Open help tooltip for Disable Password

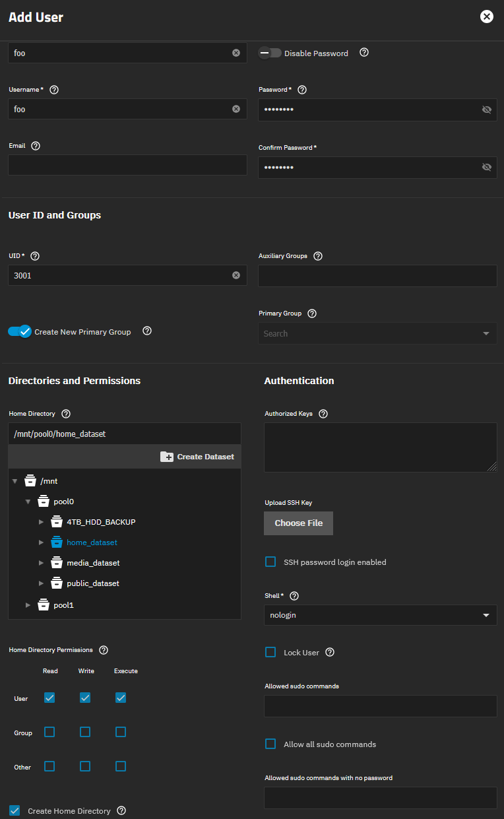pyautogui.click(x=364, y=53)
